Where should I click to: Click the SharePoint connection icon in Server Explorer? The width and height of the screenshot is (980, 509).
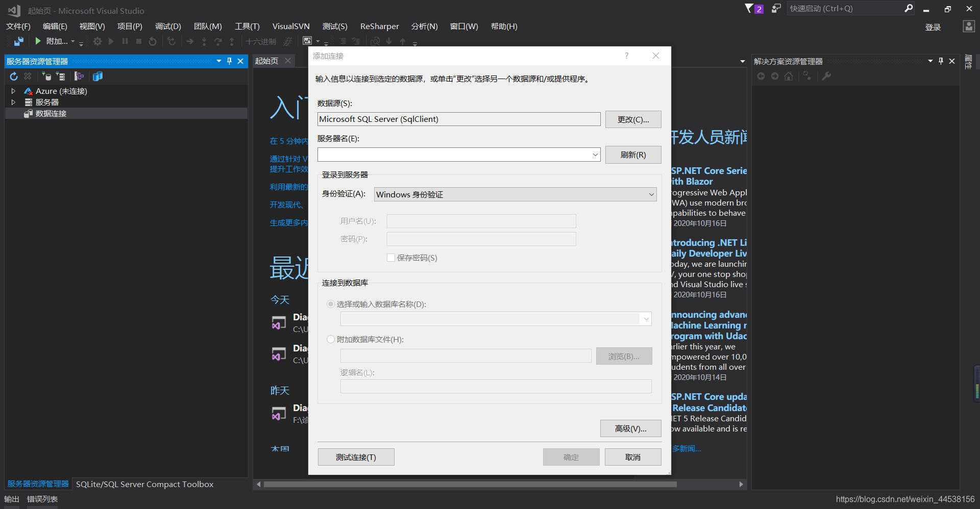79,76
